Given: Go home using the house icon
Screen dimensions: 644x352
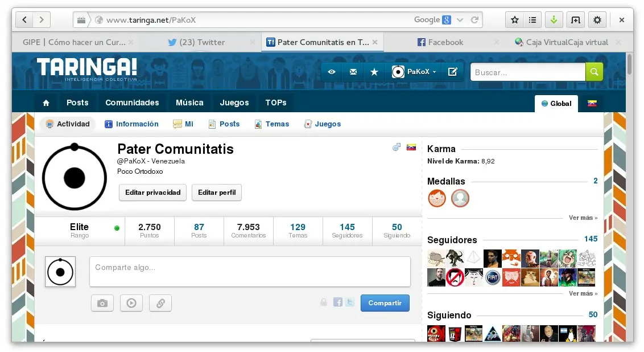Looking at the screenshot, I should 46,103.
